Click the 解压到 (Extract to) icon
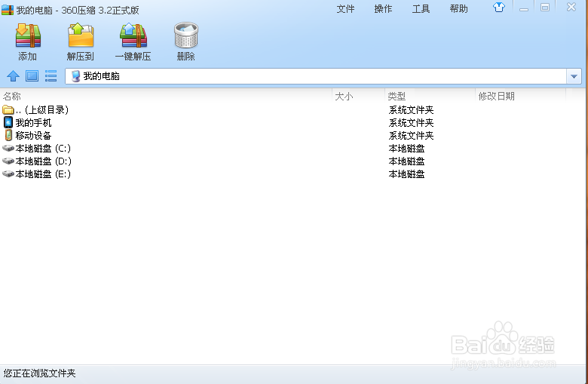This screenshot has width=588, height=384. [x=81, y=35]
